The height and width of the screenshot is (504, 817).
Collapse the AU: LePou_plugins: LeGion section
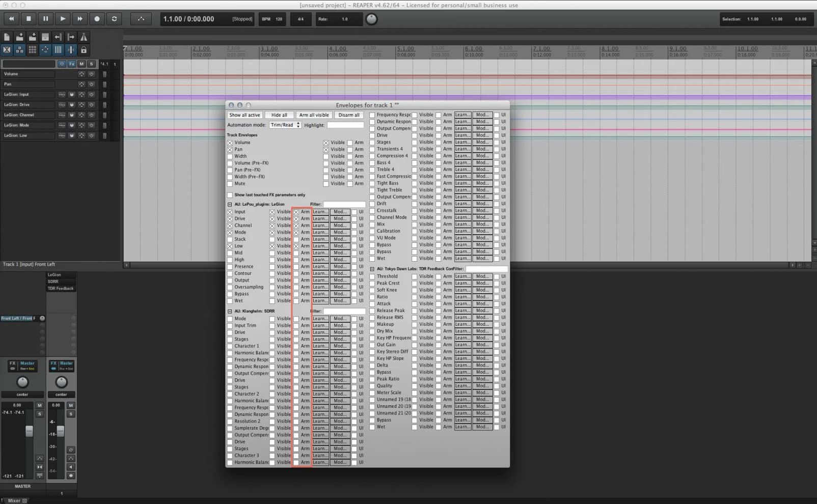pyautogui.click(x=230, y=205)
